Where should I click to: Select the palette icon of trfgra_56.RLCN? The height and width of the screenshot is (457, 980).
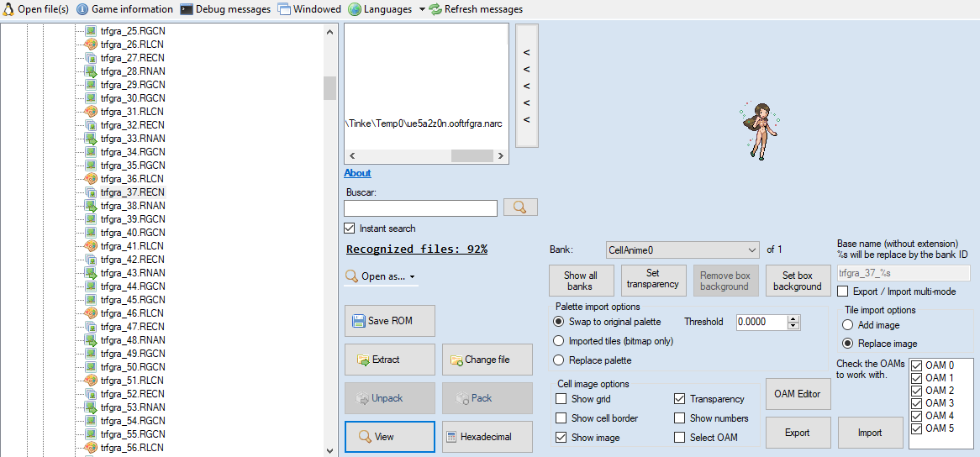[x=91, y=447]
